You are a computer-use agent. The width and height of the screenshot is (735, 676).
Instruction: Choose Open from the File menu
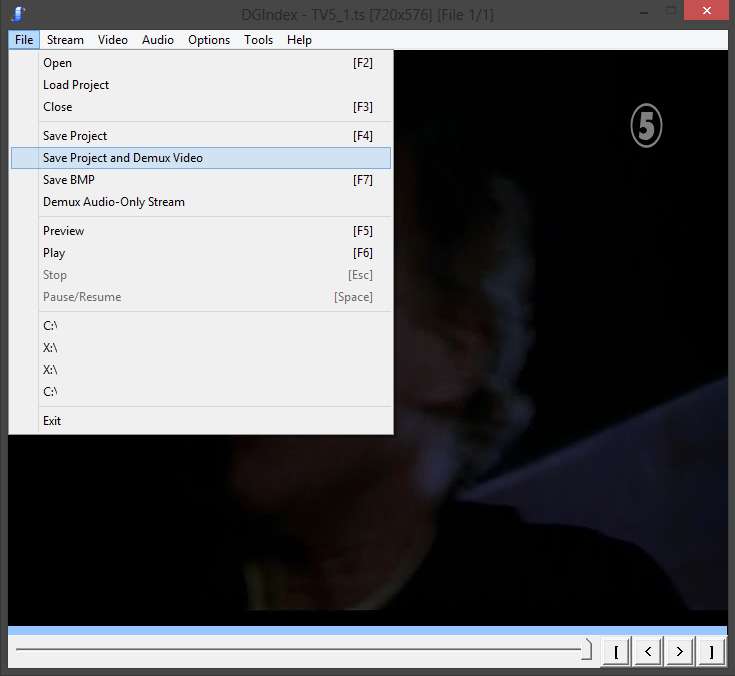tap(57, 63)
